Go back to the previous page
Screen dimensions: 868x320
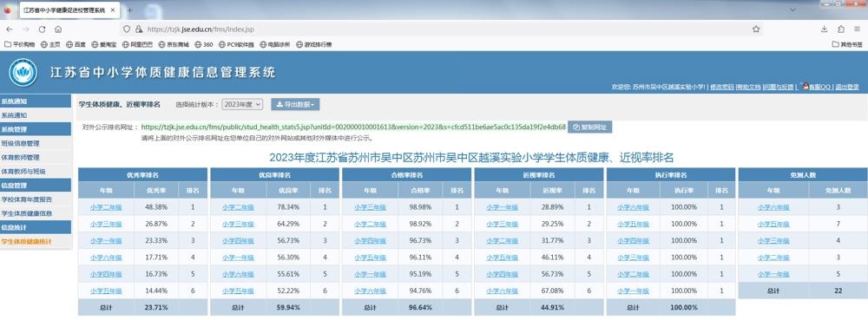click(9, 29)
